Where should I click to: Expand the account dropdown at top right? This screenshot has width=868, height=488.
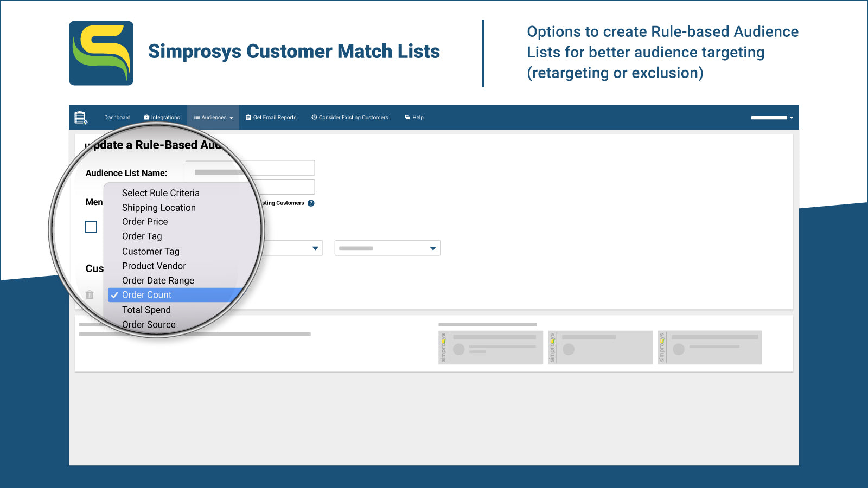(x=791, y=117)
